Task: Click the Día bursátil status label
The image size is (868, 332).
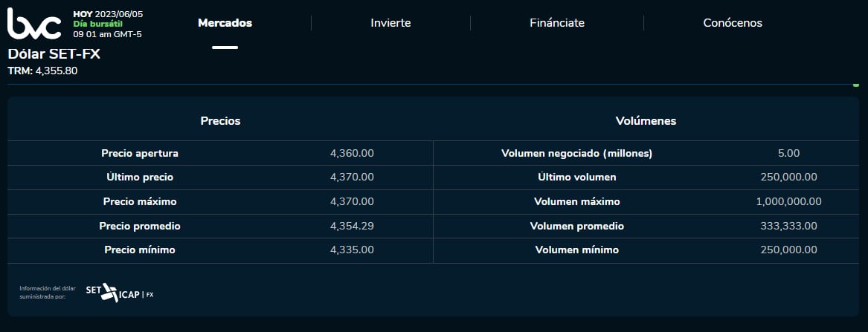Action: pos(97,24)
